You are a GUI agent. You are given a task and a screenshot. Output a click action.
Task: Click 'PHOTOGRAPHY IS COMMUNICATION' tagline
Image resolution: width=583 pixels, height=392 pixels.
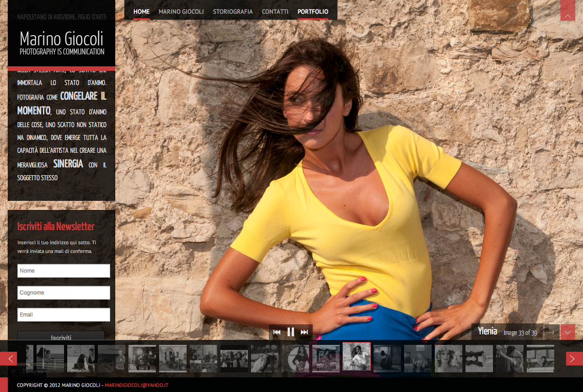(x=62, y=52)
